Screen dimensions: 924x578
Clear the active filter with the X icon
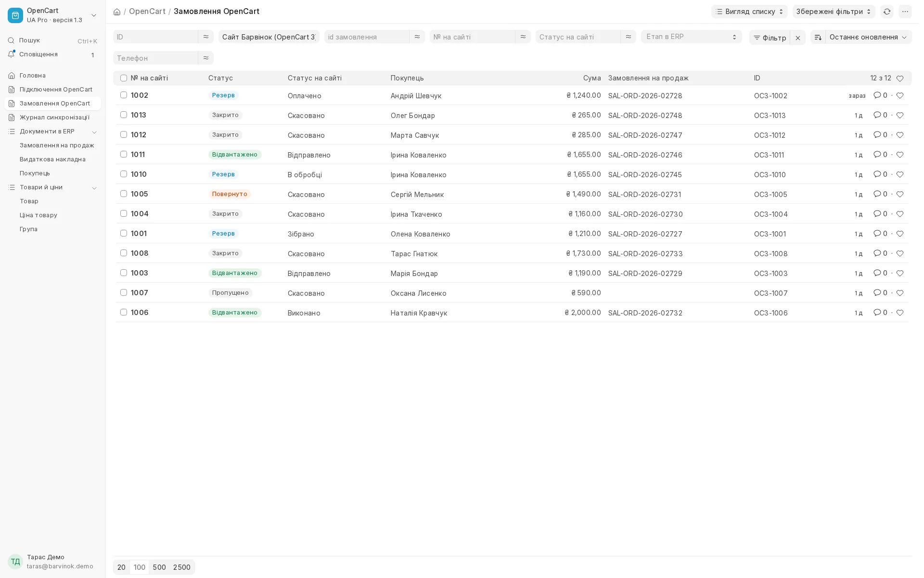click(798, 38)
